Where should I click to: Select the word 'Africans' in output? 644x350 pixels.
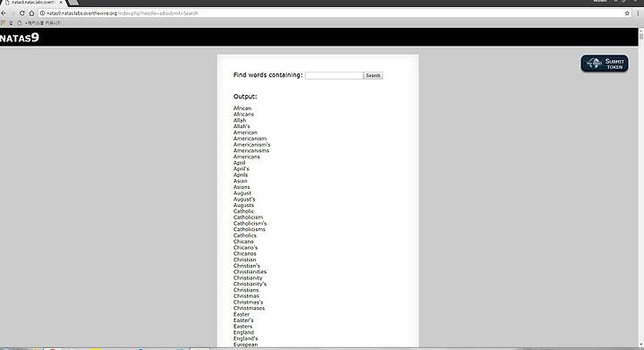click(243, 115)
